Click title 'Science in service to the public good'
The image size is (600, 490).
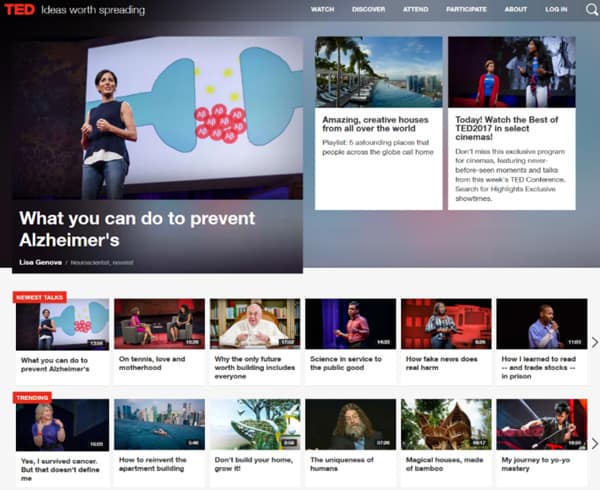coord(346,363)
